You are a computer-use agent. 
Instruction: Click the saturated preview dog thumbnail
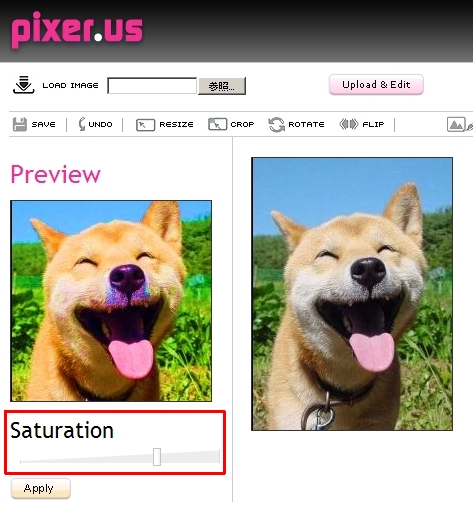point(111,301)
